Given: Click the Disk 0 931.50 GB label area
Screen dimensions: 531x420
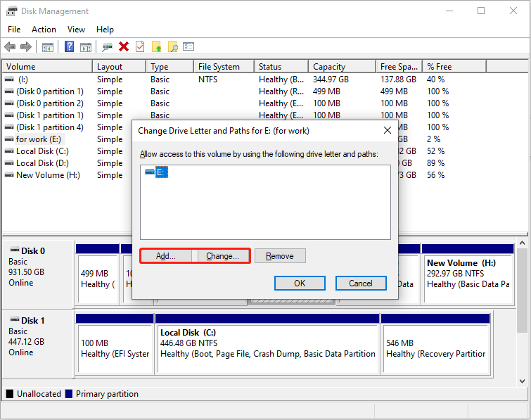Looking at the screenshot, I should pos(38,274).
